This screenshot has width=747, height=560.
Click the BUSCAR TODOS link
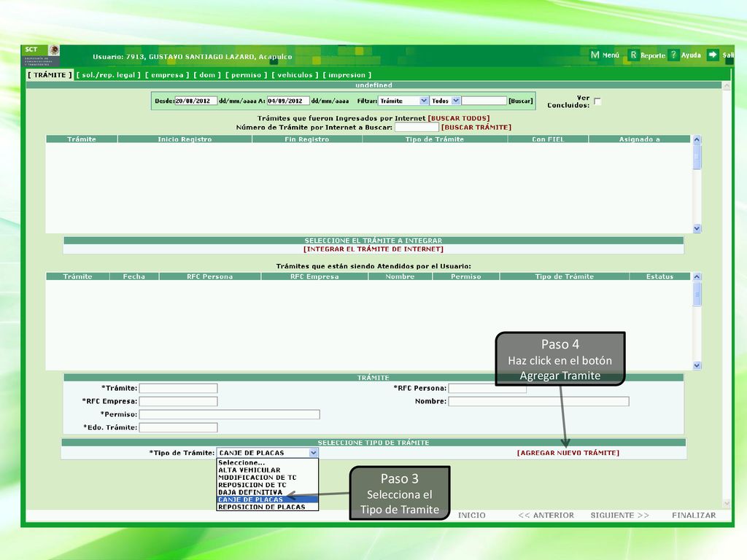click(x=459, y=118)
